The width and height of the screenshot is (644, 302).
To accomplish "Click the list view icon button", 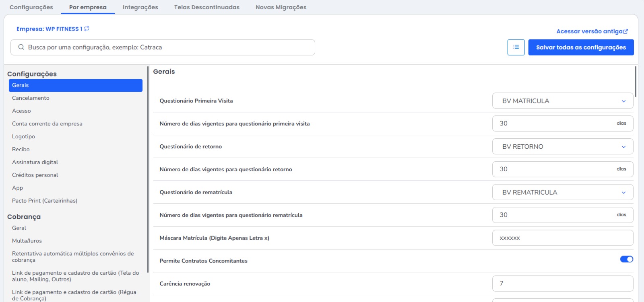I will [516, 47].
